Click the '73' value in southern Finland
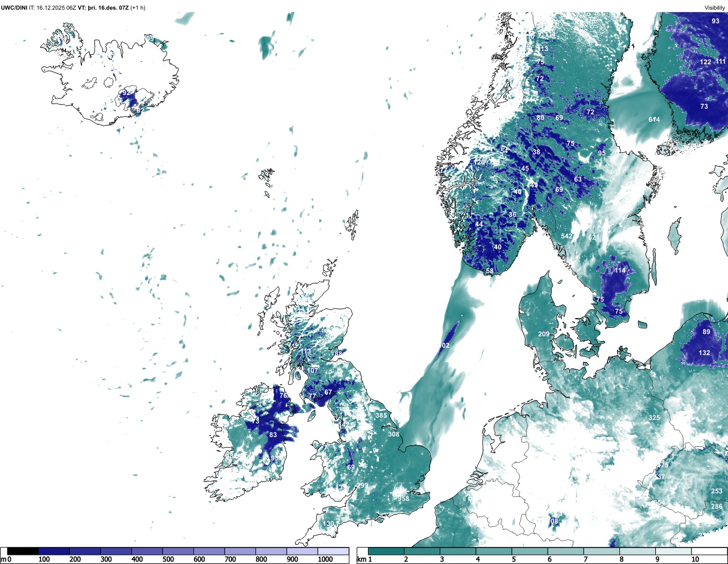The image size is (728, 564). click(704, 106)
